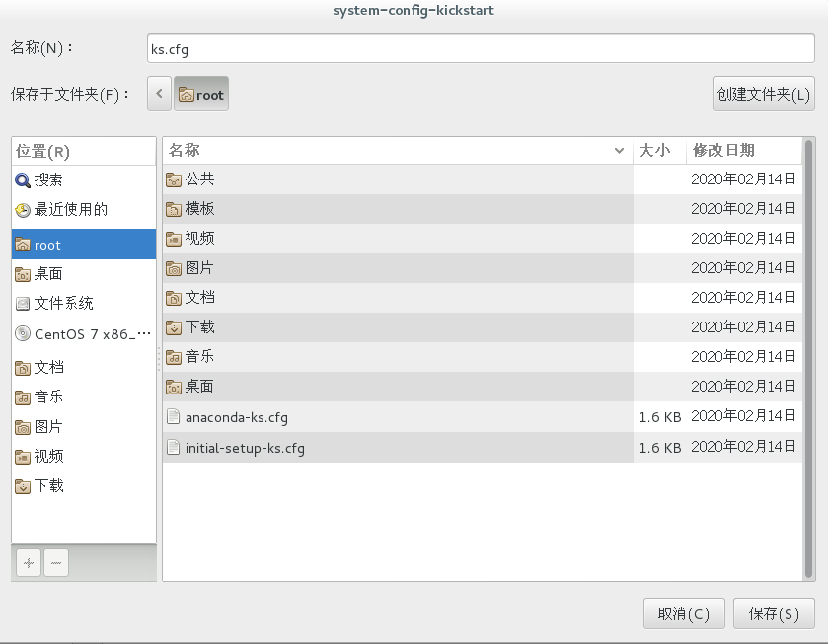
Task: Click the date of 公共 folder row
Action: click(743, 179)
